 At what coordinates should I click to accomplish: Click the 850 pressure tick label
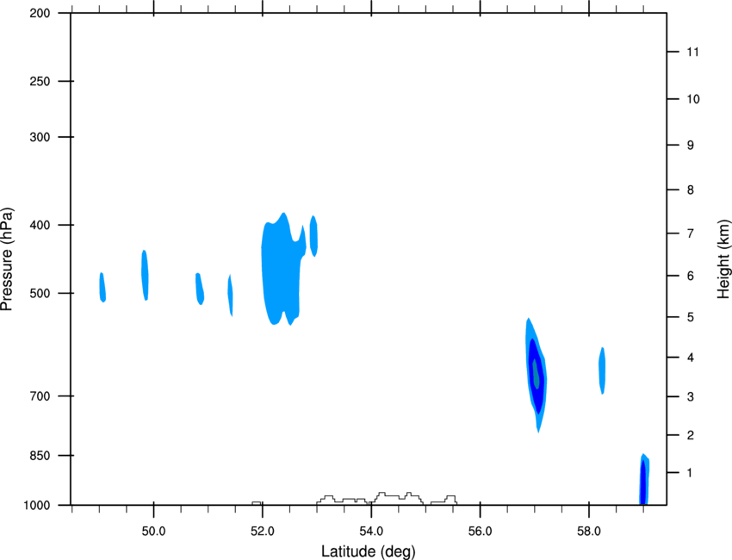[x=40, y=456]
